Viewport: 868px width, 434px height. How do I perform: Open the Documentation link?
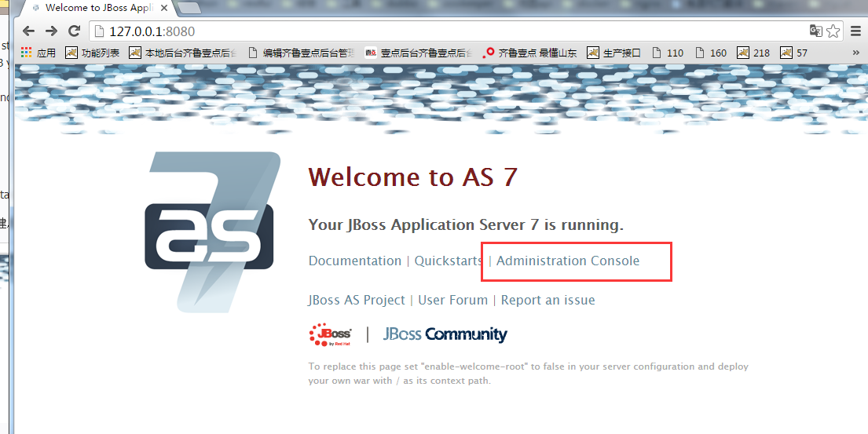click(x=355, y=261)
